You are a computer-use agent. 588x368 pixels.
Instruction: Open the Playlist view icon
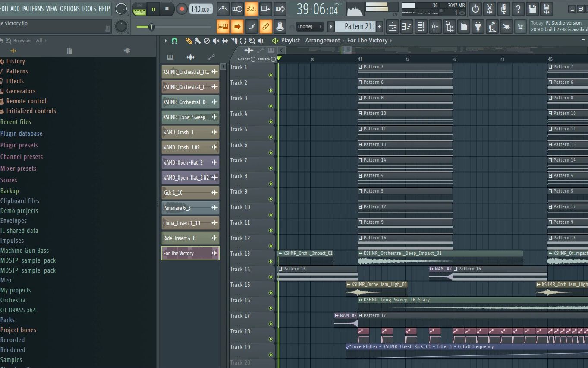point(393,27)
